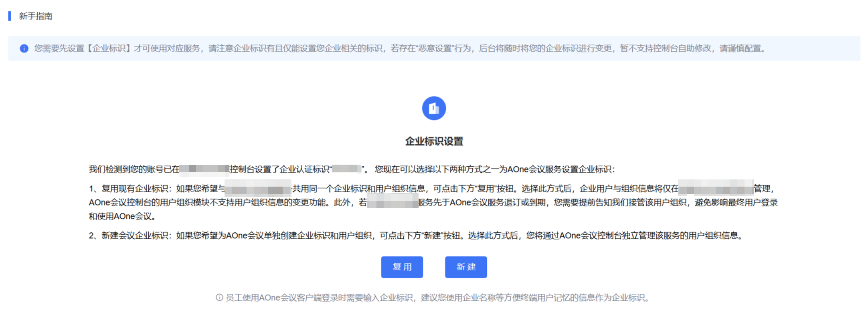Click the text 和使用AOne会议。
The width and height of the screenshot is (868, 318).
[123, 217]
